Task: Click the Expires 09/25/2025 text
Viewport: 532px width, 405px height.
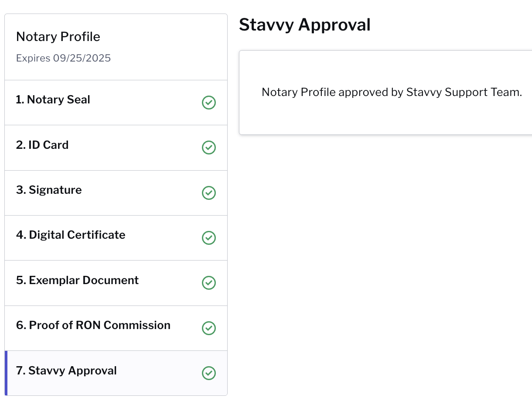Action: [x=63, y=58]
